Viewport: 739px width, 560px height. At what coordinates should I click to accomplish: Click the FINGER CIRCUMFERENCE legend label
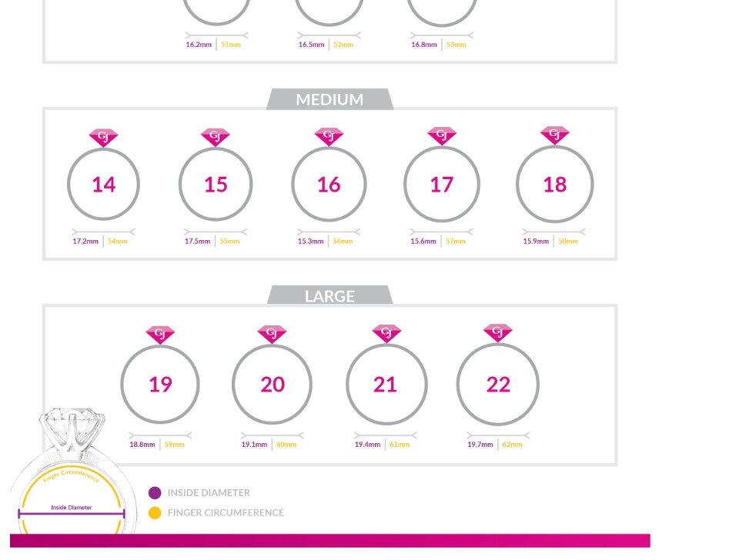point(226,513)
